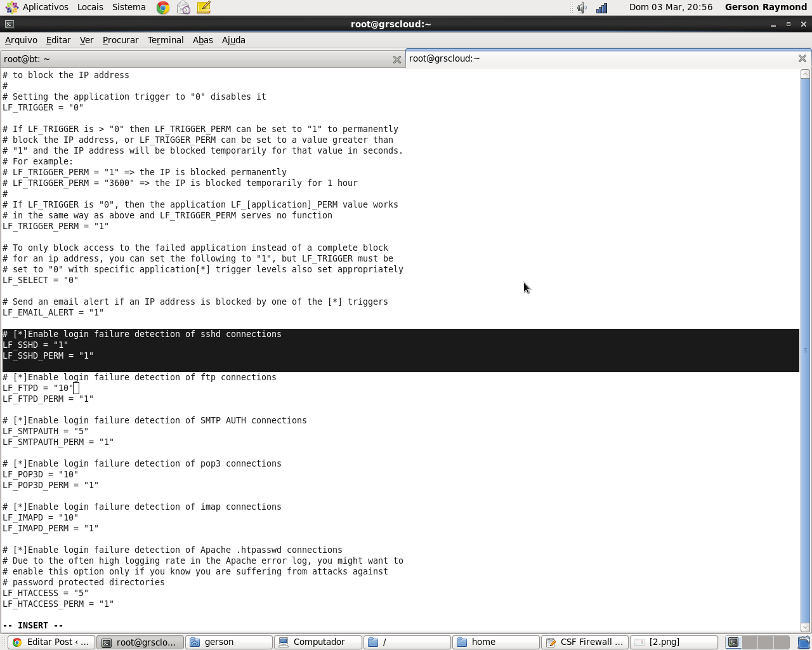Click the LF_TRIGGER_PERM = "1" setting line
Viewport: 812px width, 650px height.
click(x=56, y=226)
